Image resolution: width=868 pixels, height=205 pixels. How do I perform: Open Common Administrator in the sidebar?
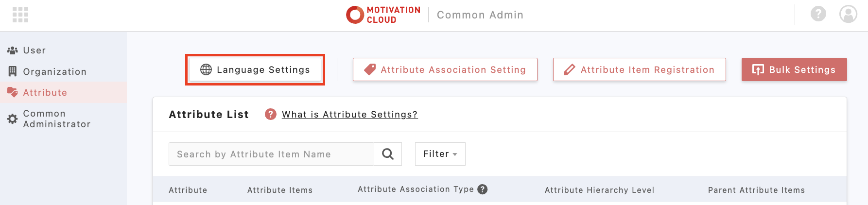[x=56, y=119]
